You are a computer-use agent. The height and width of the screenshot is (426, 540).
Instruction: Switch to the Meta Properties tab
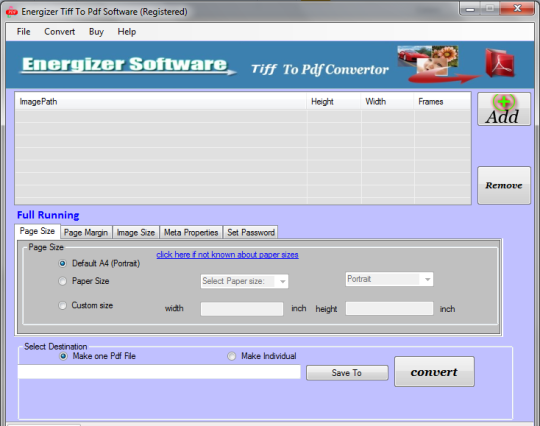tap(191, 232)
